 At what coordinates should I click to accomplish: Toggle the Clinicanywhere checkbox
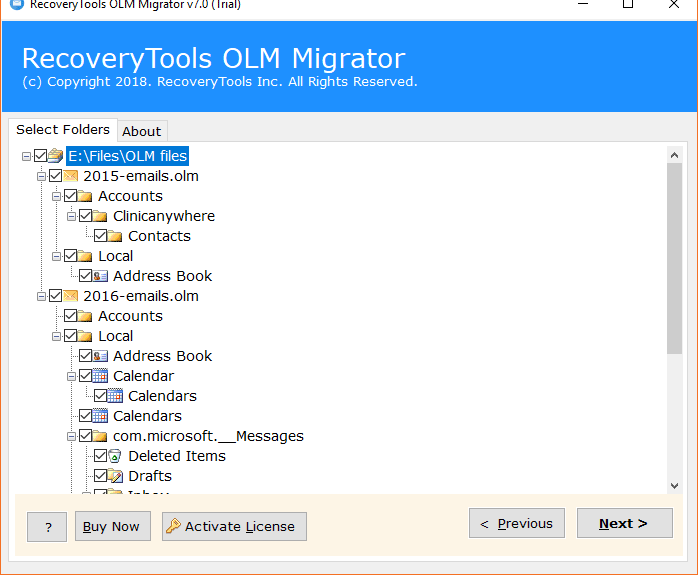coord(85,216)
